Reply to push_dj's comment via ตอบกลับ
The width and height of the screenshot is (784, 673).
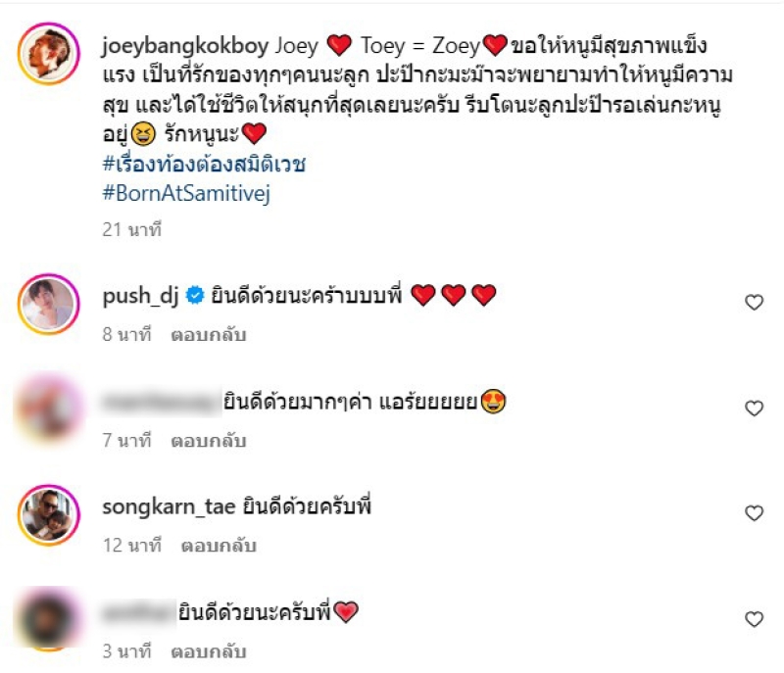pos(209,335)
